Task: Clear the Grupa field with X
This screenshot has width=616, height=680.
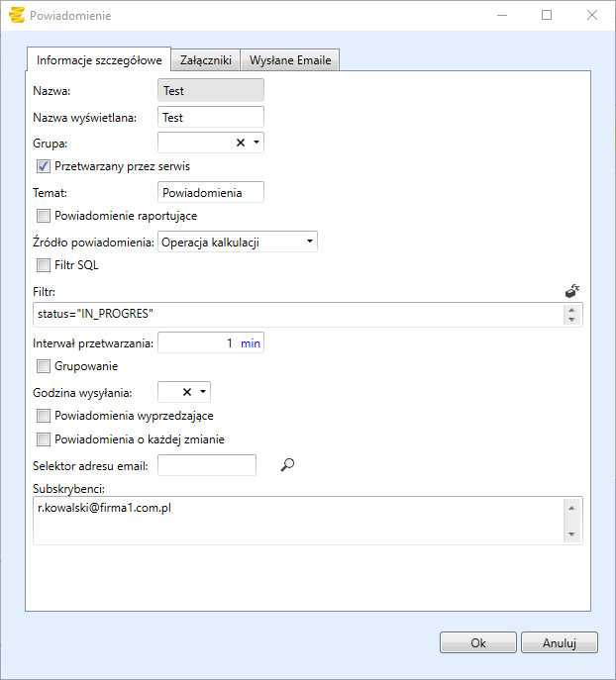Action: point(240,143)
